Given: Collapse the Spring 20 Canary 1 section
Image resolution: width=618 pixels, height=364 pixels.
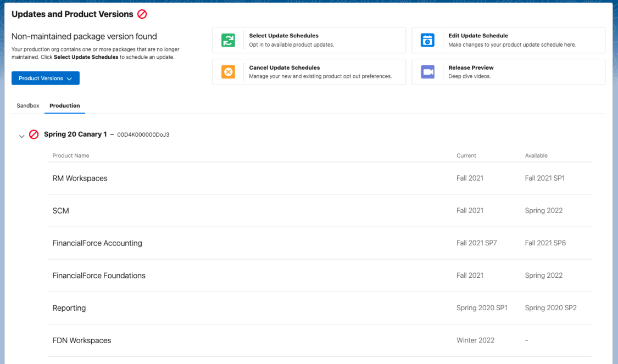Looking at the screenshot, I should pyautogui.click(x=21, y=135).
